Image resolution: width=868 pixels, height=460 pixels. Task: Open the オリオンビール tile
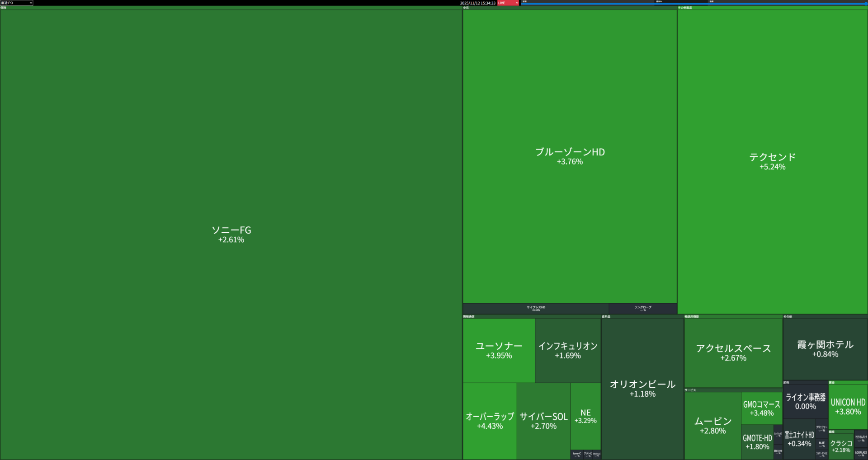click(642, 389)
